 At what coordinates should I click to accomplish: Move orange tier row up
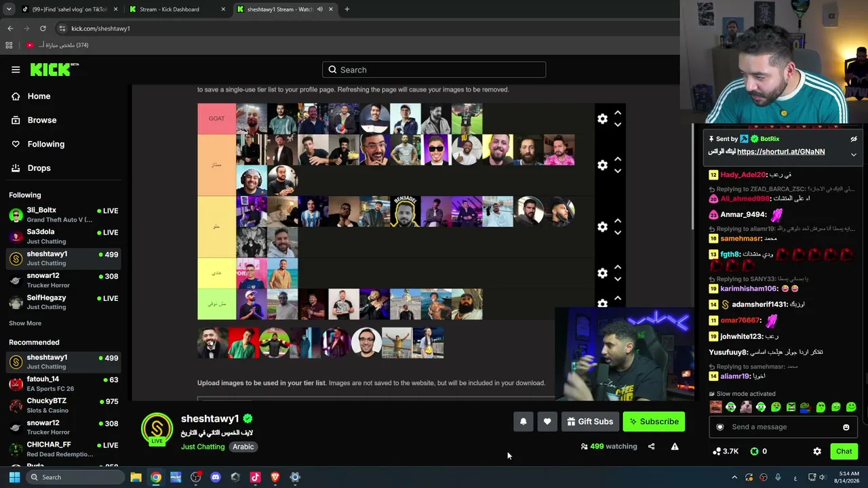pyautogui.click(x=617, y=159)
